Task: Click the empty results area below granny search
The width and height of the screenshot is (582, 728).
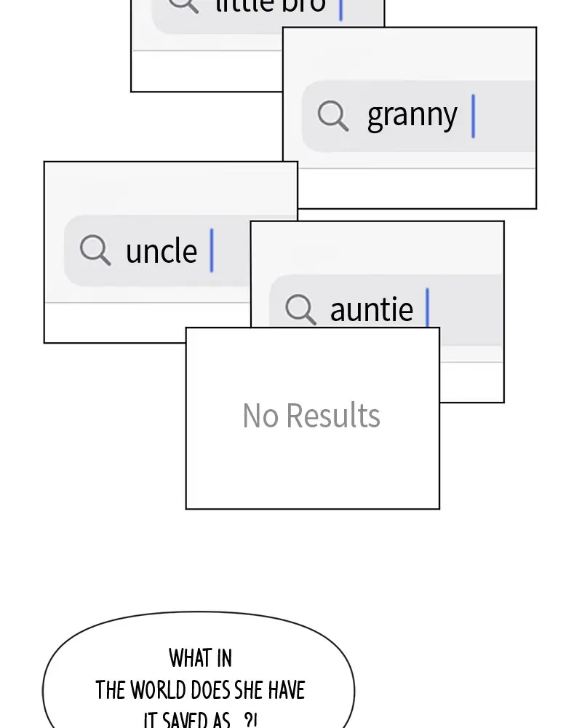Action: click(416, 188)
